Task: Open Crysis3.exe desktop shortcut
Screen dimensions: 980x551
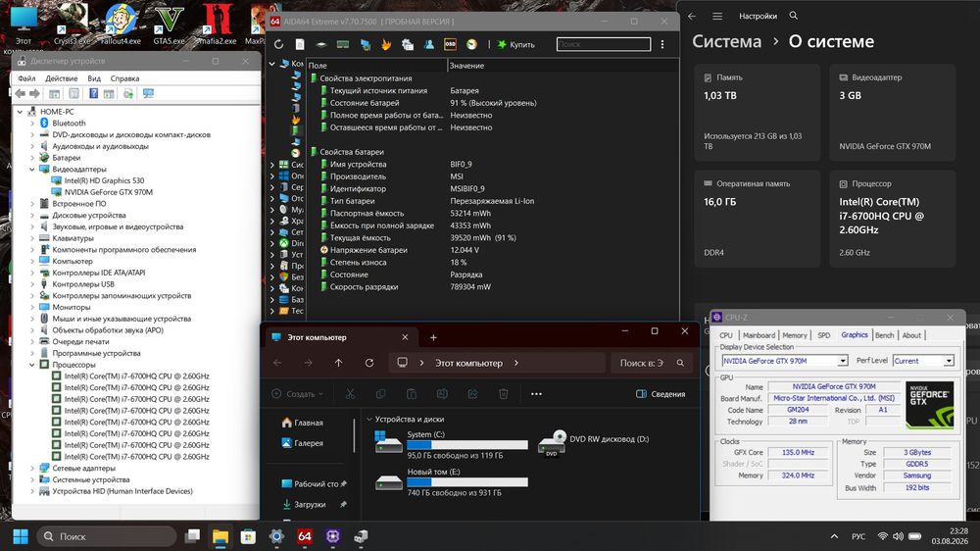Action: 73,24
